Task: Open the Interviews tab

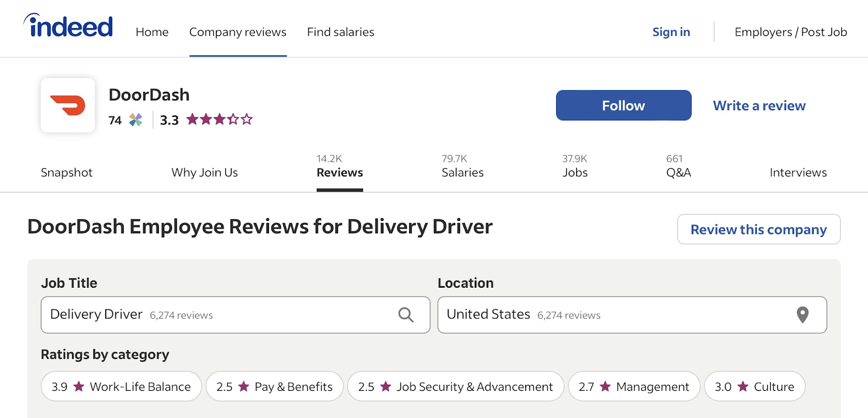Action: [798, 172]
